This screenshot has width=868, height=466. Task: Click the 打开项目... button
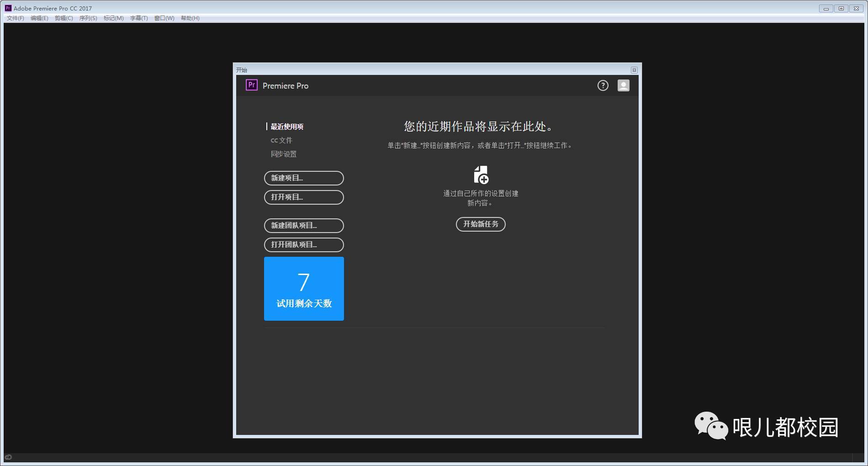[304, 197]
